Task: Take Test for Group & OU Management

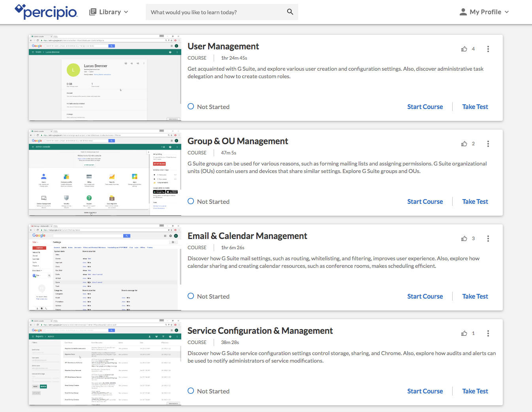Action: [x=475, y=201]
